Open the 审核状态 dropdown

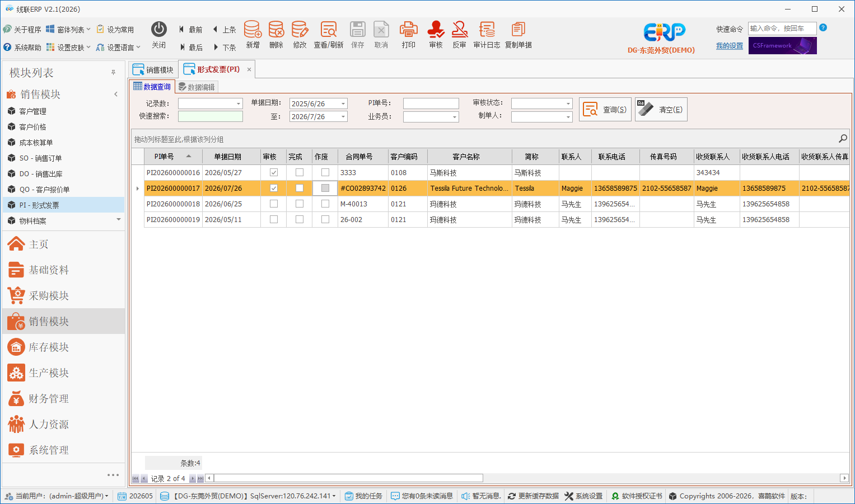pyautogui.click(x=568, y=103)
